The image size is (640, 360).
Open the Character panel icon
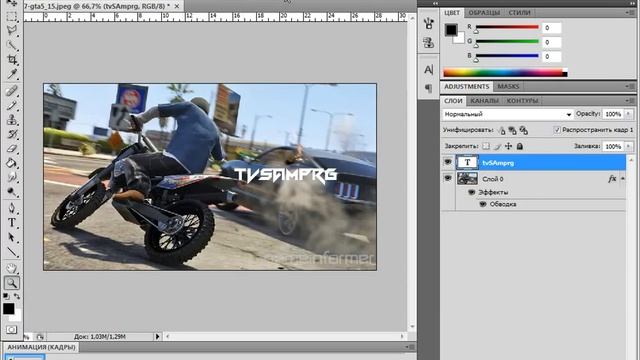point(428,69)
